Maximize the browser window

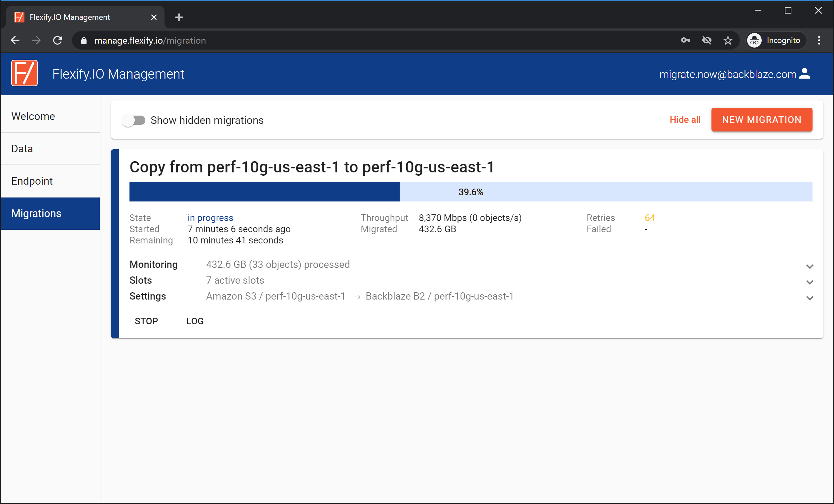[788, 11]
